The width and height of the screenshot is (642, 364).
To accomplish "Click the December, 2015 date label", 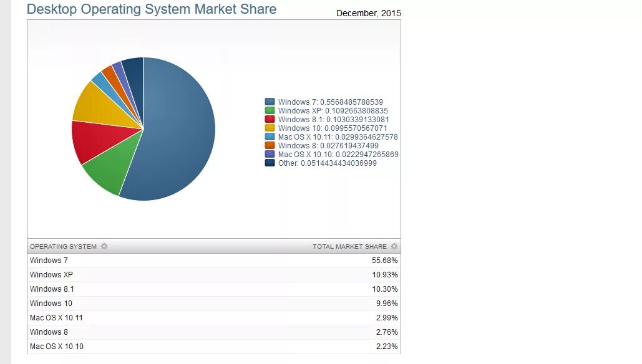I will (x=369, y=13).
